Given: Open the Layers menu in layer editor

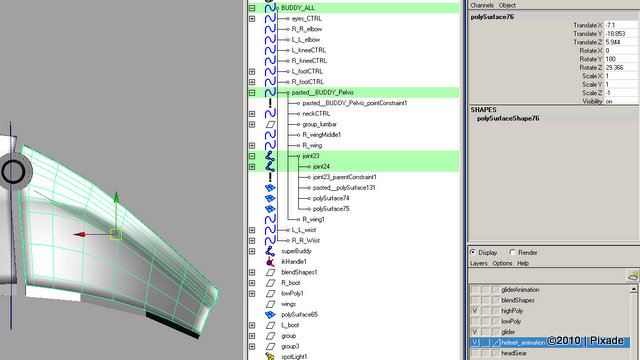Looking at the screenshot, I should click(x=478, y=263).
